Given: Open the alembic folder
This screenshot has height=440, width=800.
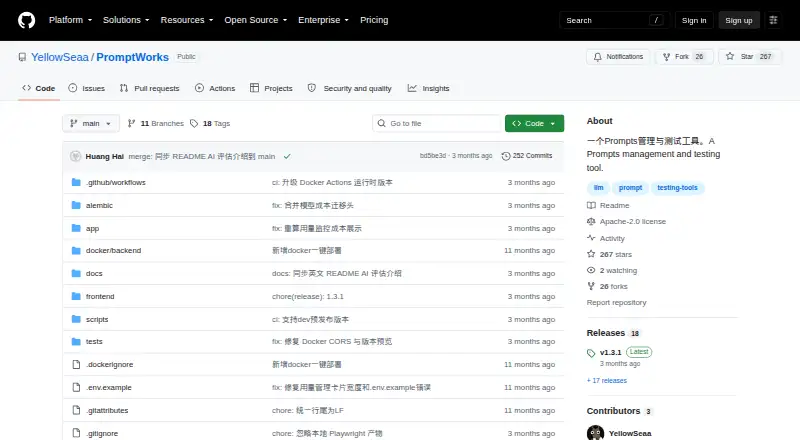Looking at the screenshot, I should [99, 205].
